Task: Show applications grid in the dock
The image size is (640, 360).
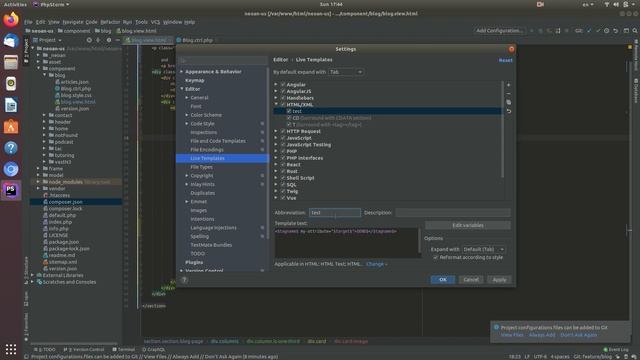Action: pos(11,349)
